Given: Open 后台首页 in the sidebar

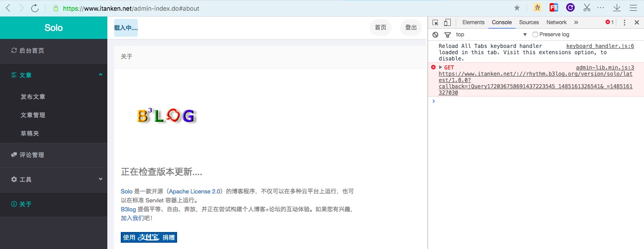Looking at the screenshot, I should 54,51.
